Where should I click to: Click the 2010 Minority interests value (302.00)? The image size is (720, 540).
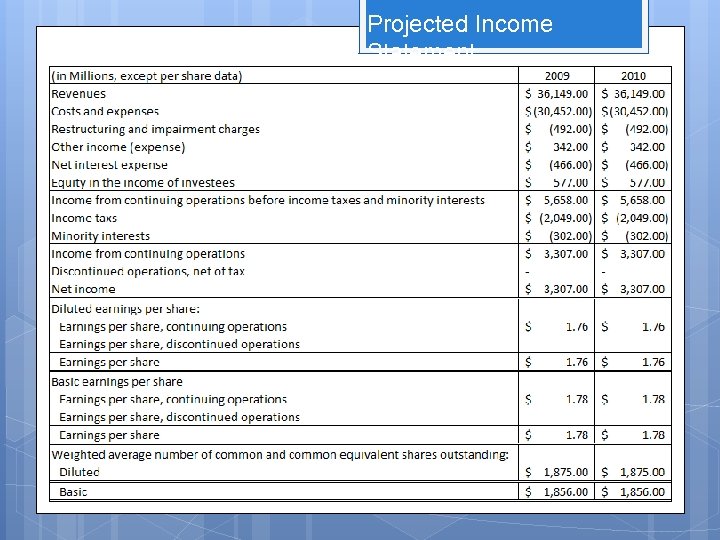[x=646, y=236]
